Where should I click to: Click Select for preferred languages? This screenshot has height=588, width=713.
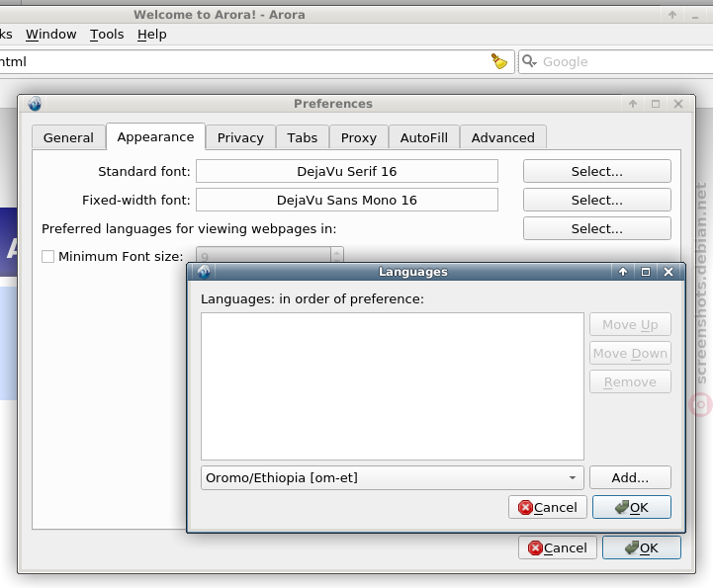click(597, 228)
